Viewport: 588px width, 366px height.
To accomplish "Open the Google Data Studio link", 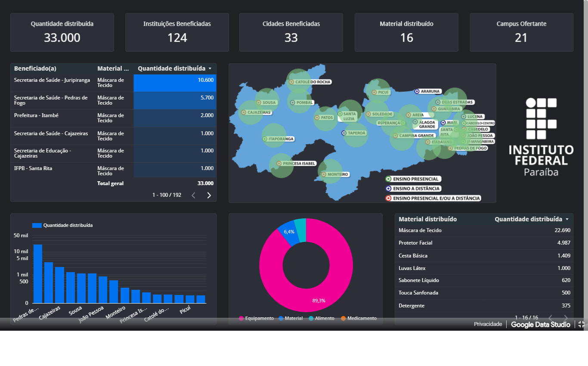I will 540,324.
